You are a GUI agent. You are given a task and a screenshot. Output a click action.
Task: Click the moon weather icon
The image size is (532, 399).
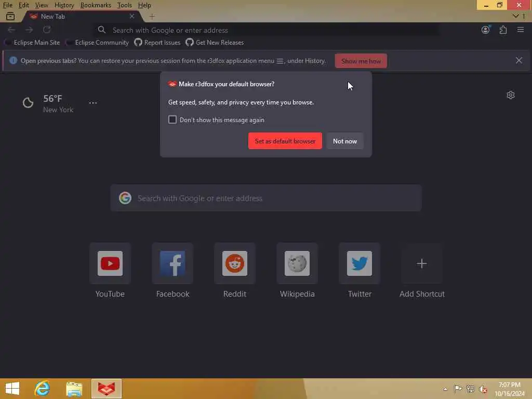click(x=28, y=102)
